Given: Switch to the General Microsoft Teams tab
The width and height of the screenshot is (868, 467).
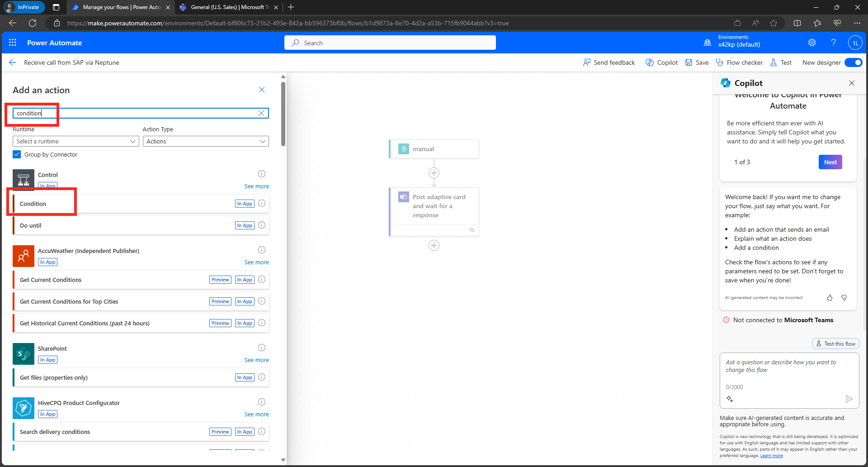Looking at the screenshot, I should (x=229, y=7).
